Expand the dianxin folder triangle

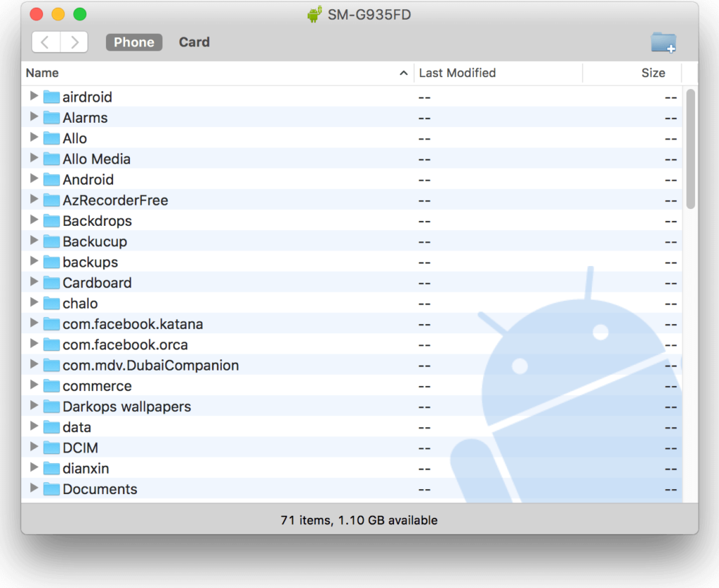34,467
